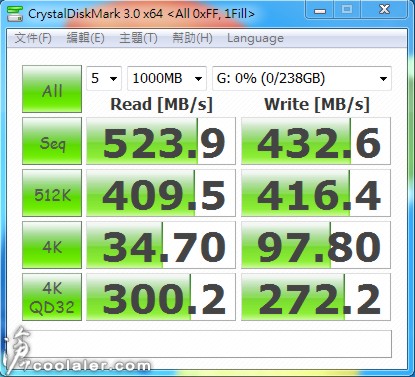
Task: Open the G: drive selection dropdown
Action: point(302,79)
